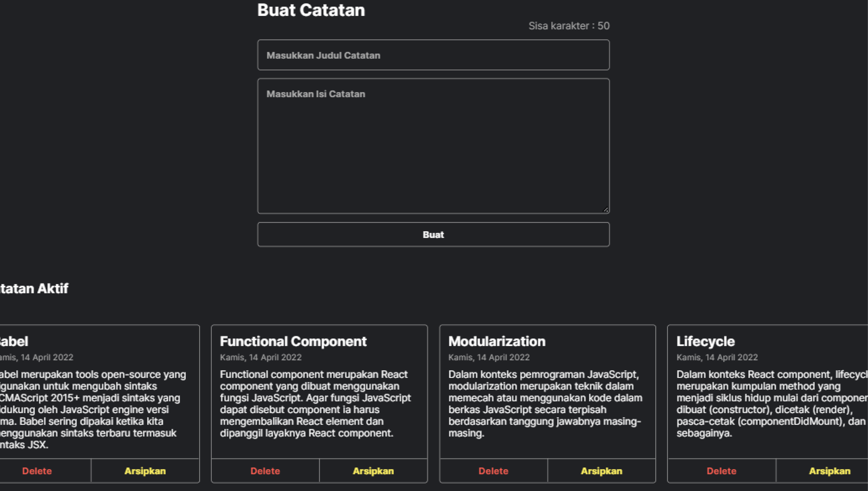Delete the Babel note
This screenshot has width=868, height=491.
37,471
